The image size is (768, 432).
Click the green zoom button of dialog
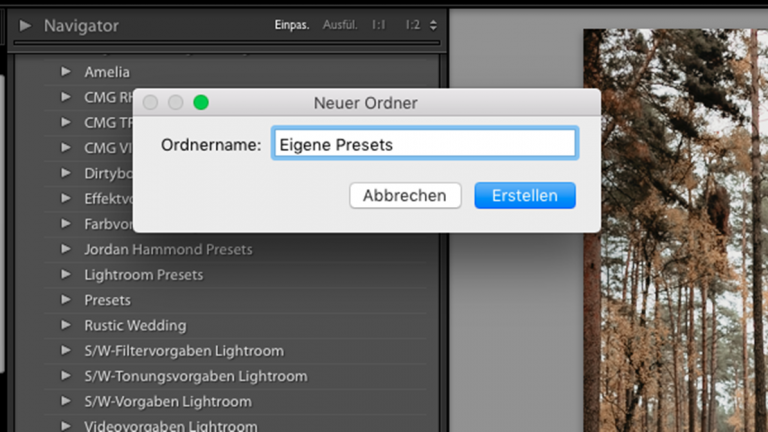(x=201, y=102)
